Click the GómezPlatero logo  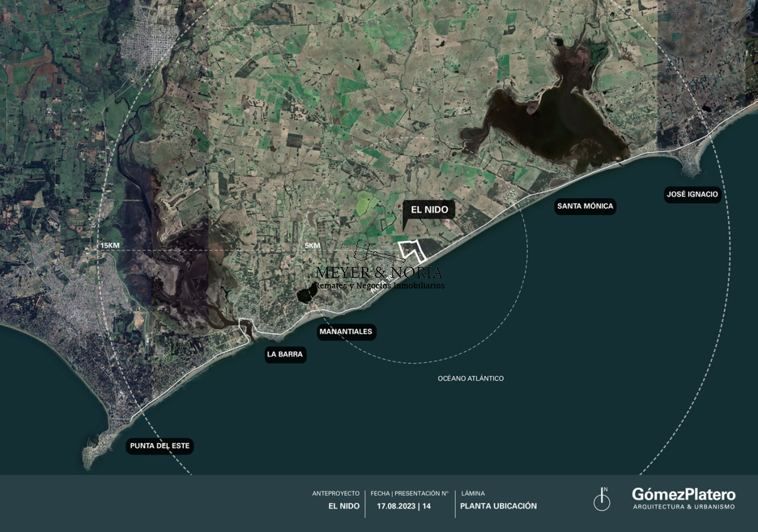click(x=683, y=499)
